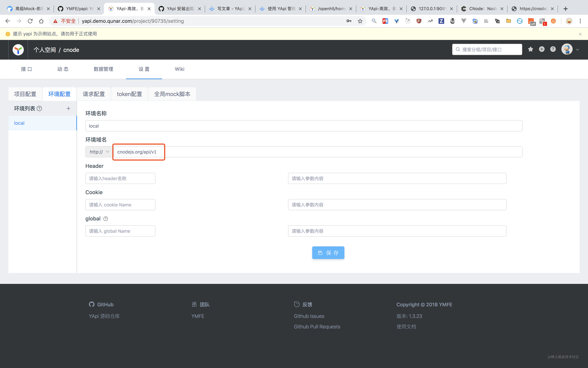The height and width of the screenshot is (368, 588).
Task: Click the not secure warning icon
Action: (55, 21)
